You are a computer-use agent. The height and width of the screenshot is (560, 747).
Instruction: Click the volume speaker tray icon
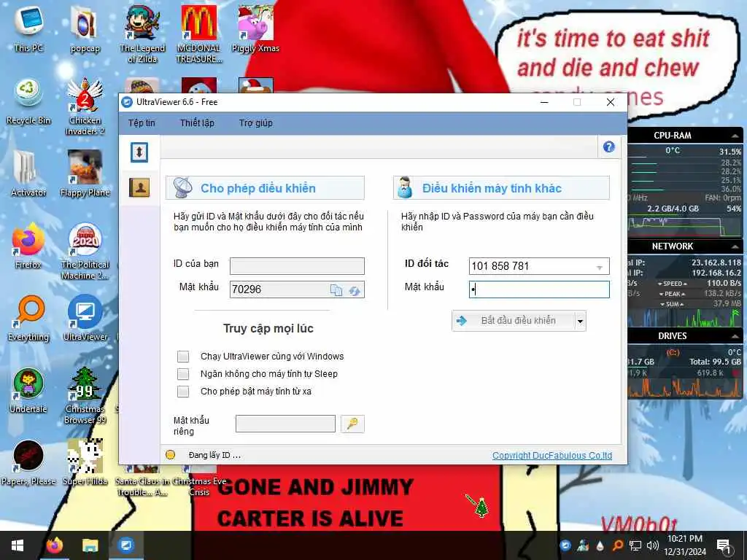(x=653, y=545)
